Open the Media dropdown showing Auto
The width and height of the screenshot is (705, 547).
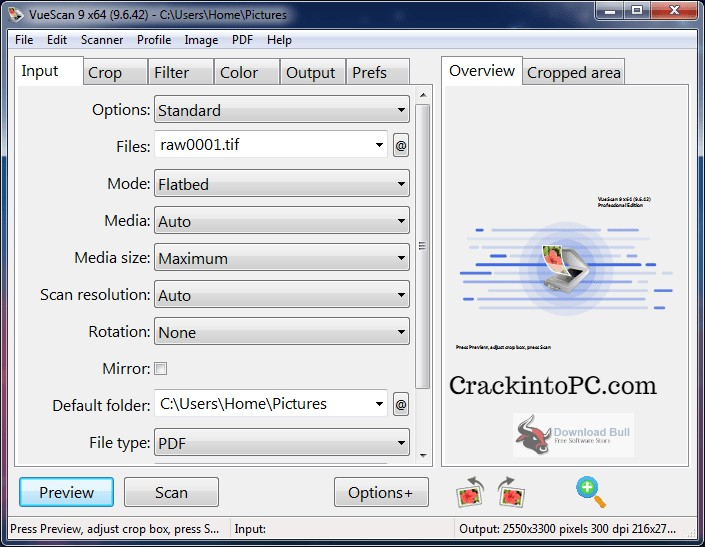point(282,220)
